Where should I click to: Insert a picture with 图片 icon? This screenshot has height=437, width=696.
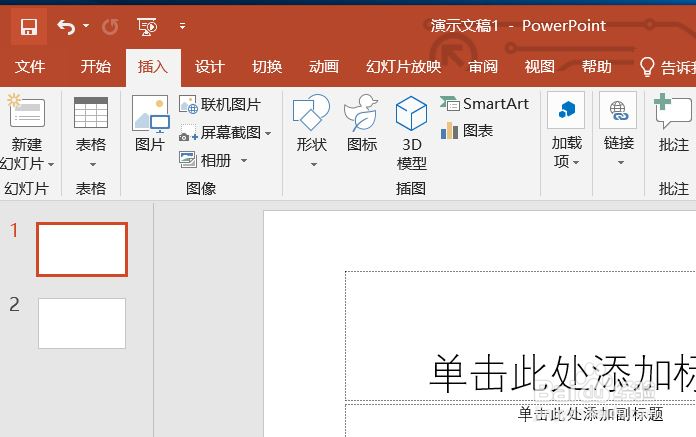tap(150, 114)
